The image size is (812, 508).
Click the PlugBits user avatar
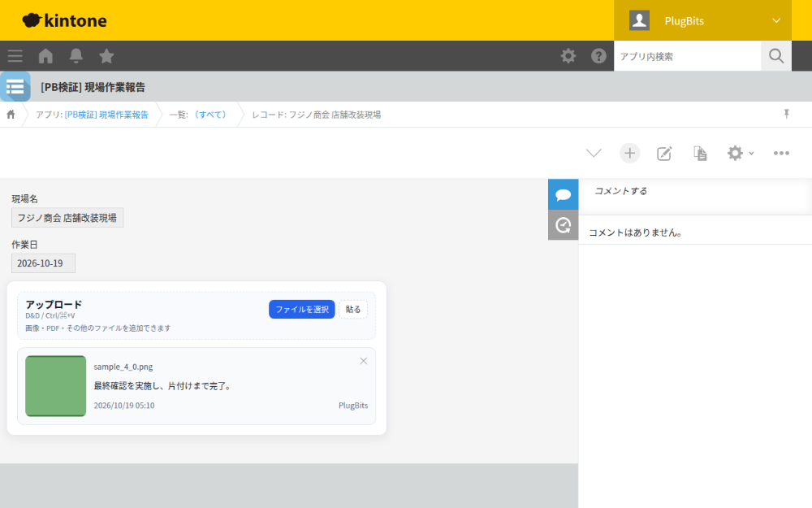pyautogui.click(x=639, y=21)
